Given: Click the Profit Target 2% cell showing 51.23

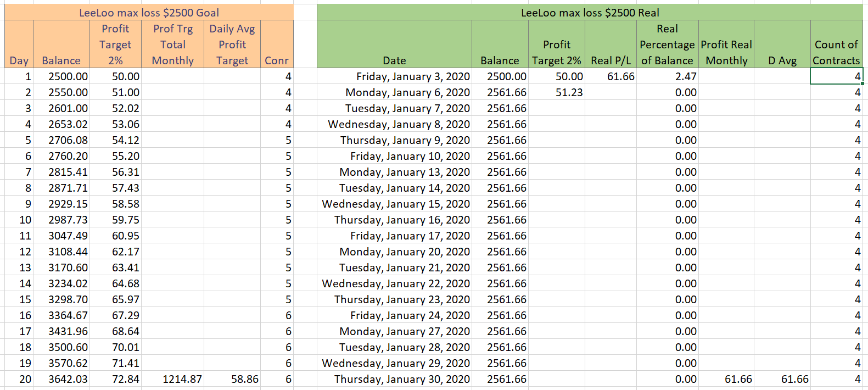Looking at the screenshot, I should 556,92.
